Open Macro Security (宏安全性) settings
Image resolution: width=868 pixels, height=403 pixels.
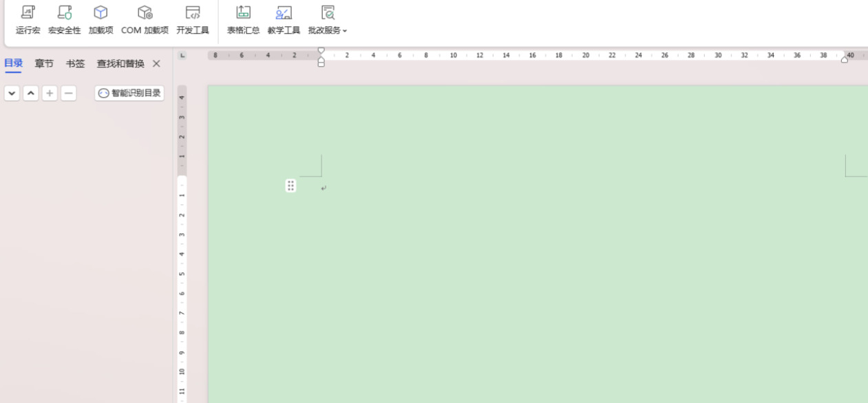(x=64, y=20)
